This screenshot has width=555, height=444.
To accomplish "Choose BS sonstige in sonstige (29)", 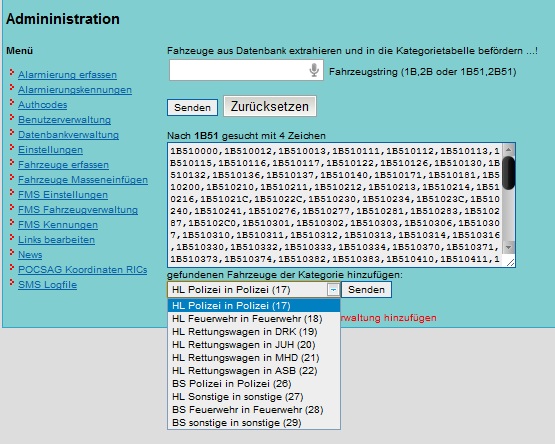I will [x=254, y=423].
